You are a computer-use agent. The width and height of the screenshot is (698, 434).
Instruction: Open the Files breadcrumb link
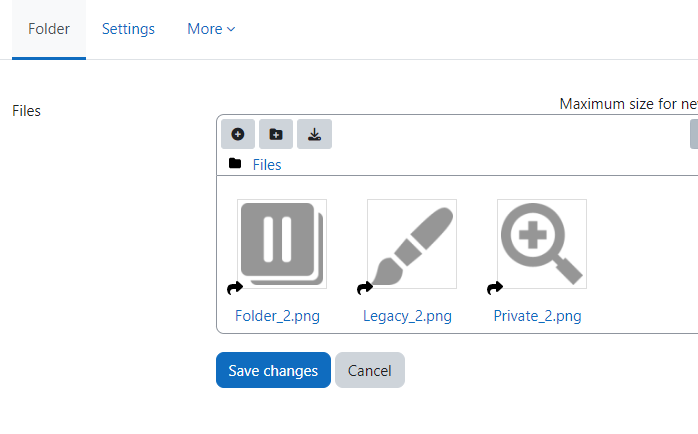(x=267, y=165)
